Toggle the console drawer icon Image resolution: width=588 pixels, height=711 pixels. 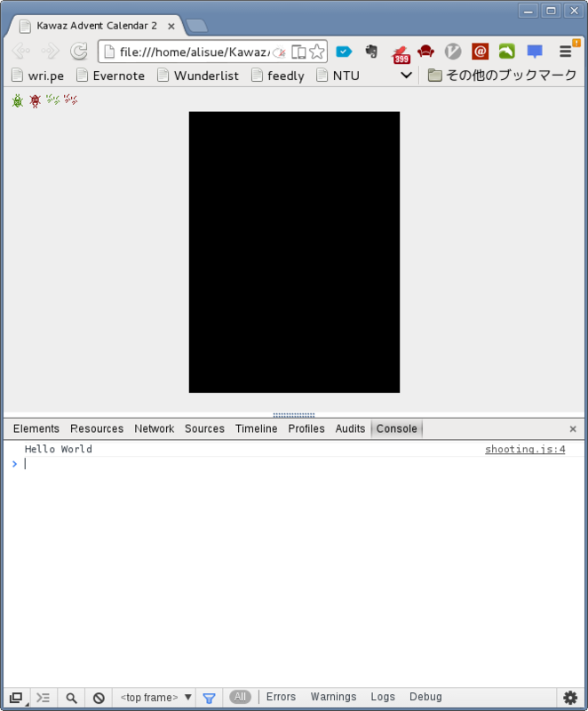tap(43, 698)
